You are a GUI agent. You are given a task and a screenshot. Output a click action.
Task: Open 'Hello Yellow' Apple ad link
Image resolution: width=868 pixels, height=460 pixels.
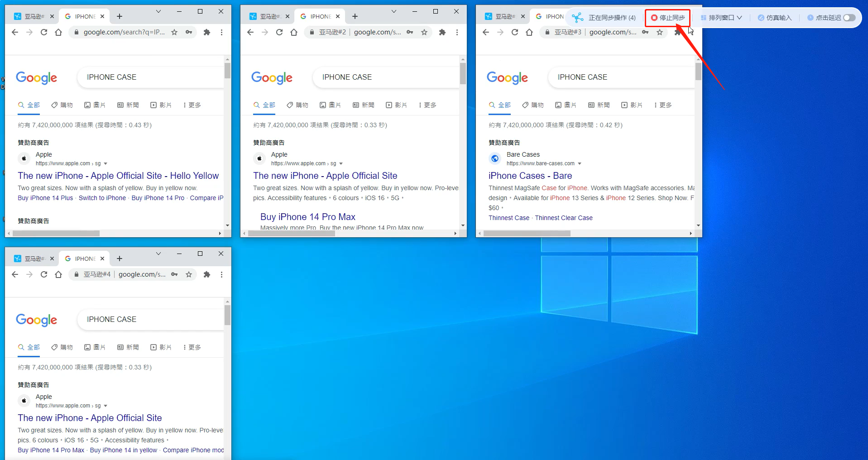tap(118, 176)
